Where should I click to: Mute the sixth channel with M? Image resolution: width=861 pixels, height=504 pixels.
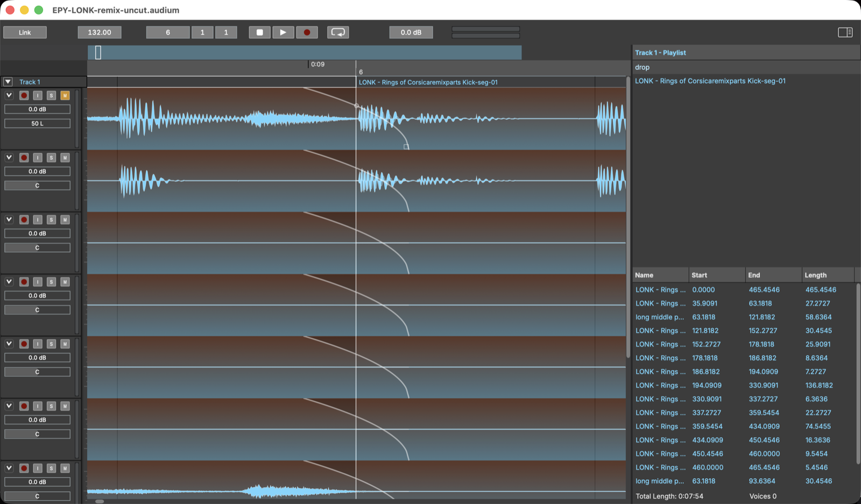coord(65,406)
